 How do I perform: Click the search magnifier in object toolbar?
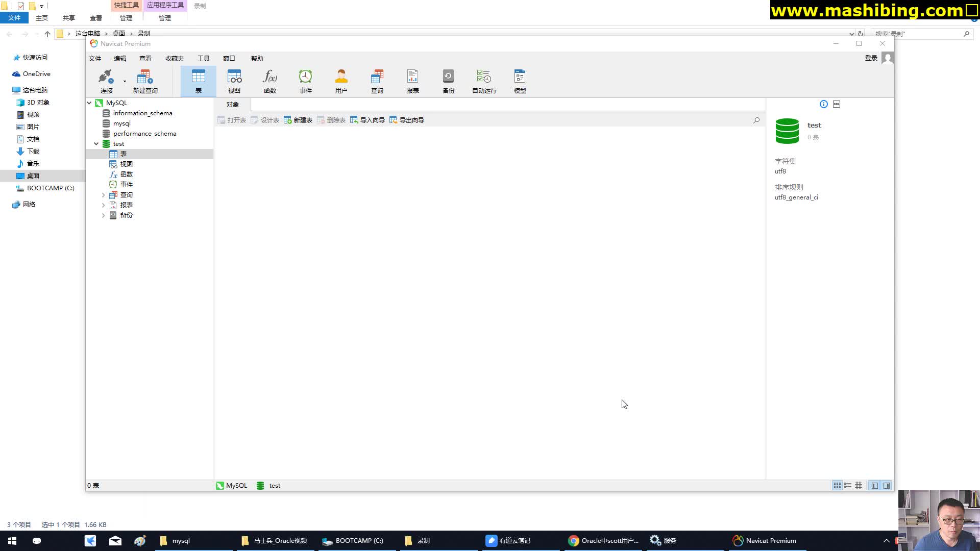(756, 120)
